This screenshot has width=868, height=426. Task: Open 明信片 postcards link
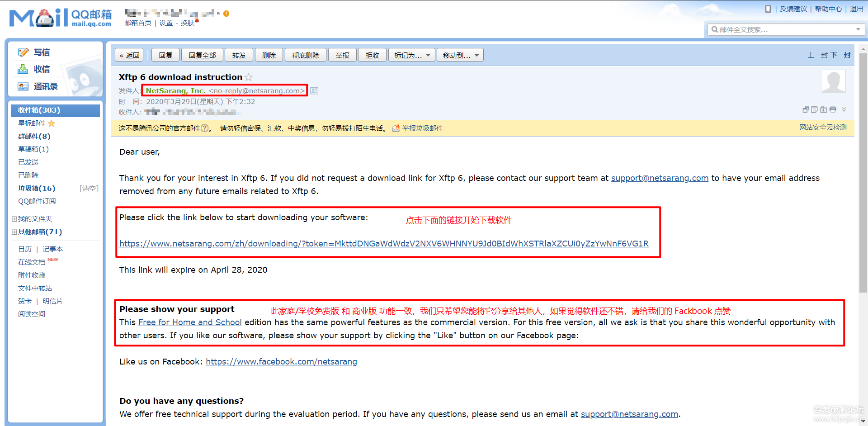(53, 301)
